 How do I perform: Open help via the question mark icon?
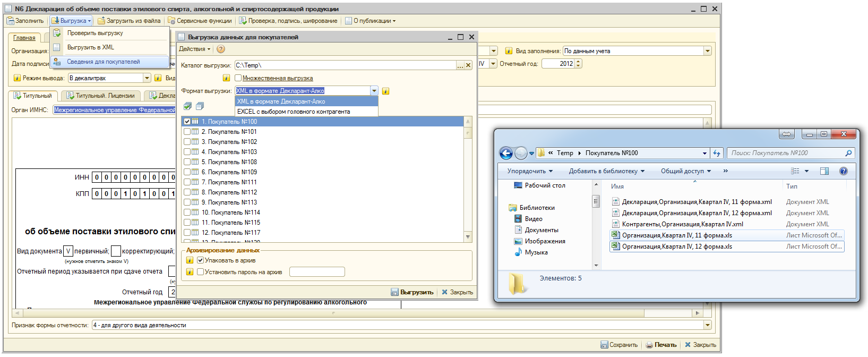tap(221, 49)
